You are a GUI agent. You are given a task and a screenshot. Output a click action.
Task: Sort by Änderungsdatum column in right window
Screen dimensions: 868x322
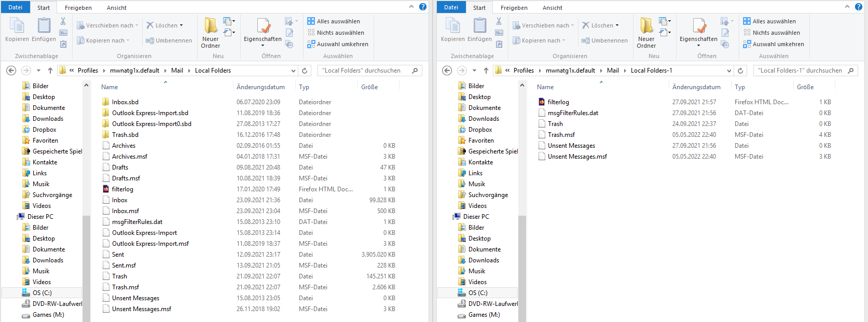pos(696,87)
